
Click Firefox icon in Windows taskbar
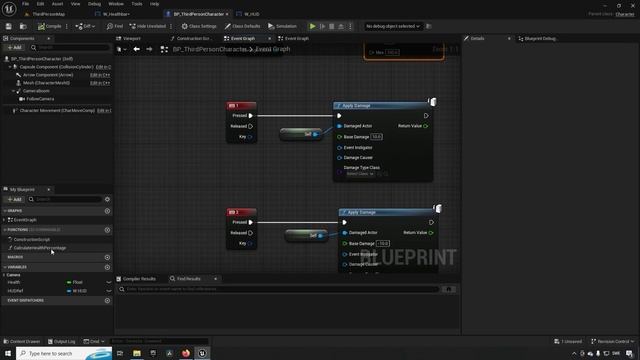click(186, 353)
